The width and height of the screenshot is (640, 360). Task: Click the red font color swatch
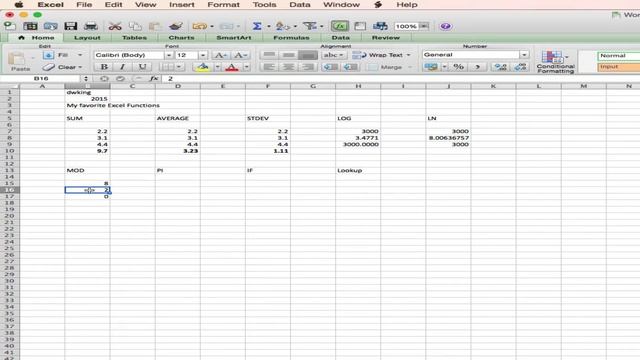pyautogui.click(x=232, y=67)
